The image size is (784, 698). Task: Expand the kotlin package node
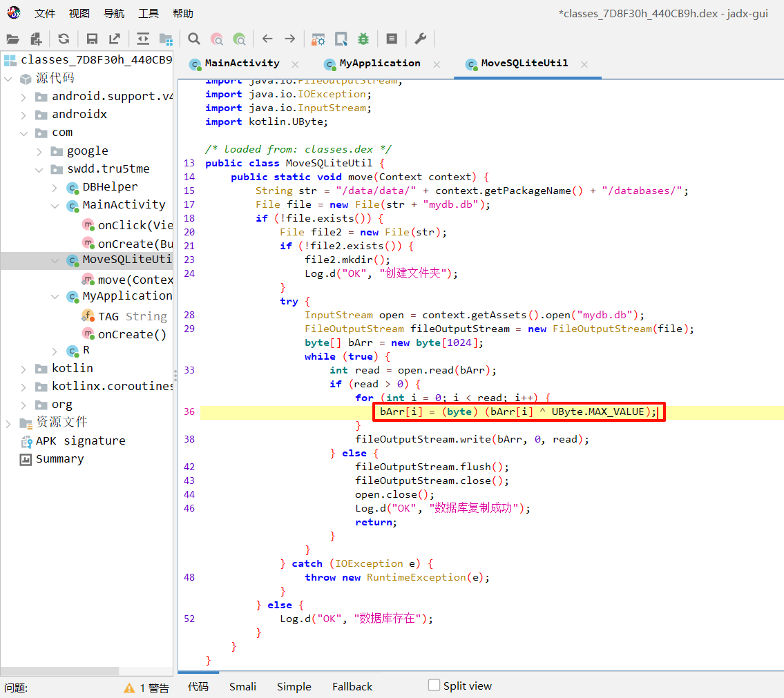(x=23, y=369)
